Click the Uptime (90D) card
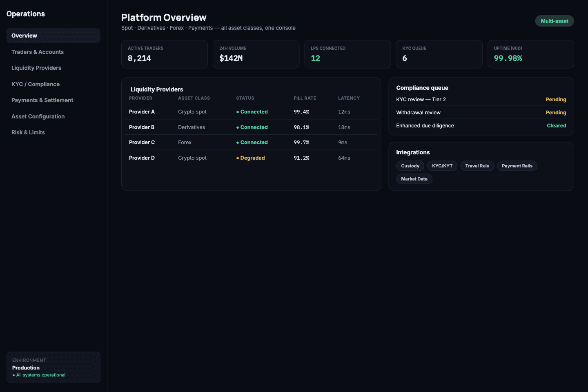This screenshot has width=588, height=392. click(530, 54)
